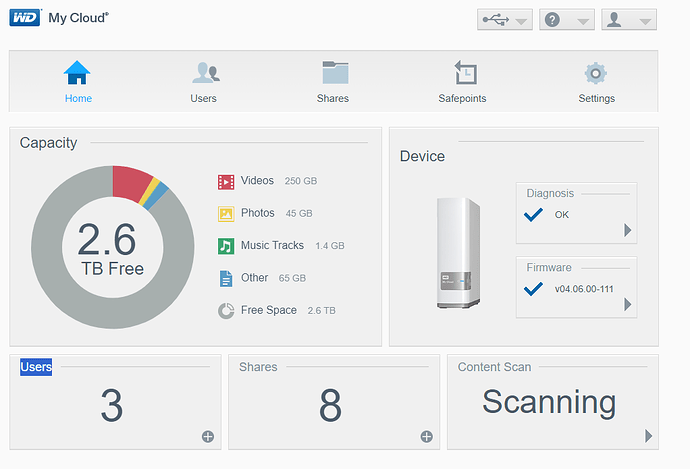This screenshot has width=690, height=469.
Task: Click the yellow Photos segment of donut chart
Action: [150, 191]
